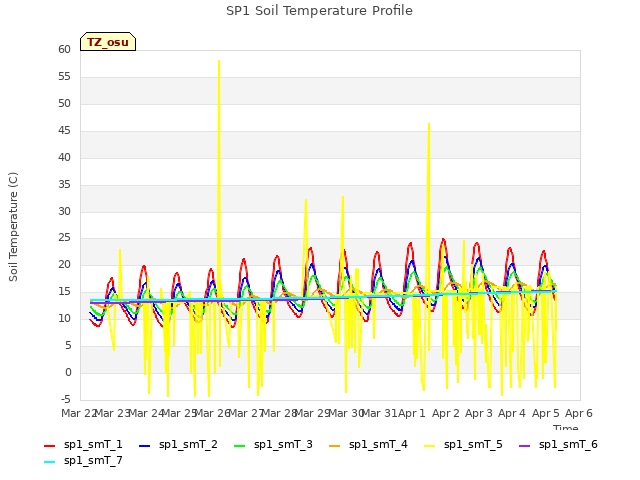This screenshot has width=640, height=480.
Task: Select legend label sp1_smT_7
Action: [x=93, y=460]
